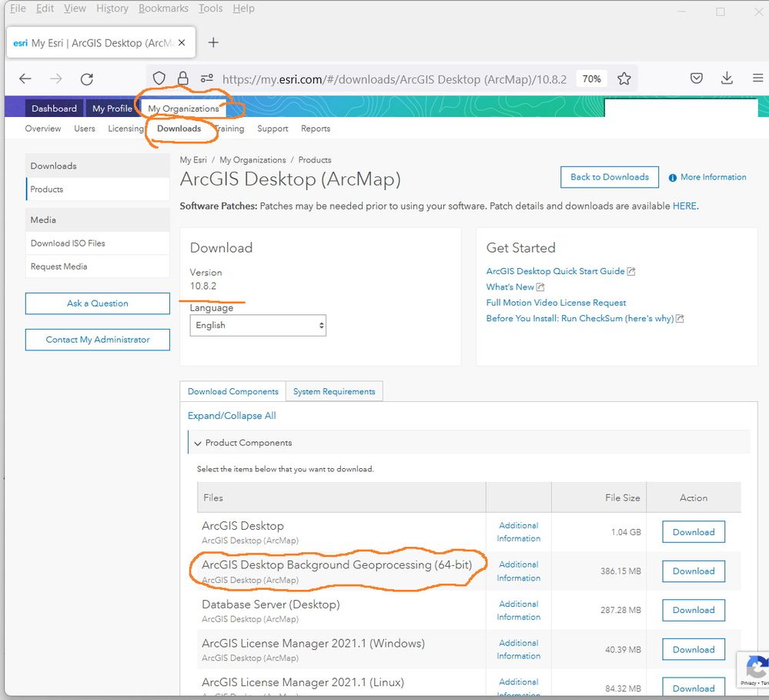769x700 pixels.
Task: Open the Help menu
Action: (x=243, y=8)
